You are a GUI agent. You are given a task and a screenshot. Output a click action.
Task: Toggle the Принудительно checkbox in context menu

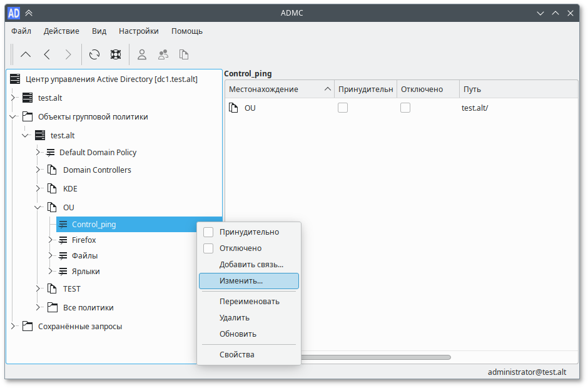pos(209,232)
